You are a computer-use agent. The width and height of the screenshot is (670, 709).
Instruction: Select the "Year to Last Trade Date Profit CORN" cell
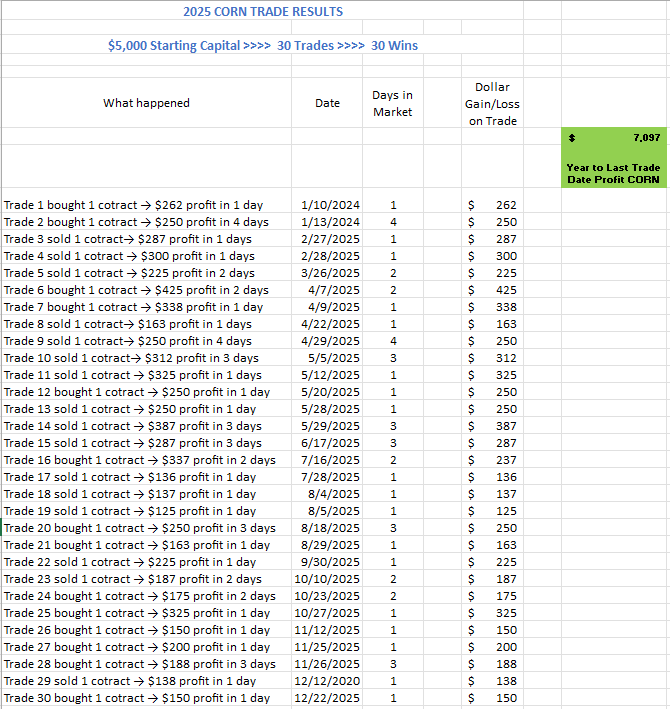pyautogui.click(x=614, y=173)
